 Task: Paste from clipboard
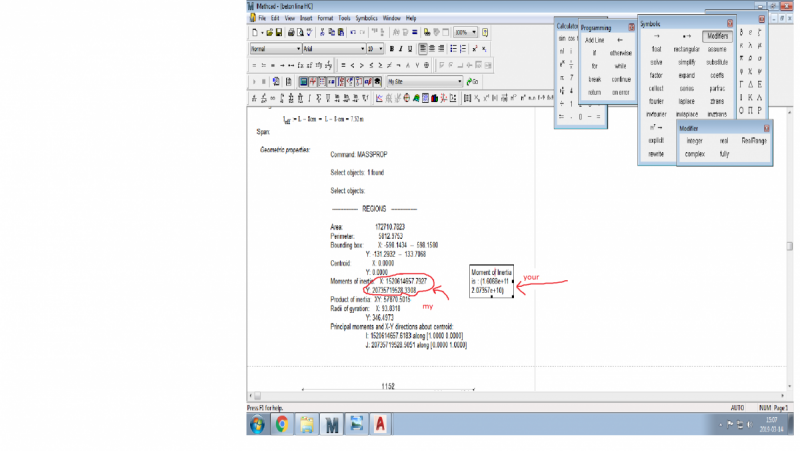point(341,32)
